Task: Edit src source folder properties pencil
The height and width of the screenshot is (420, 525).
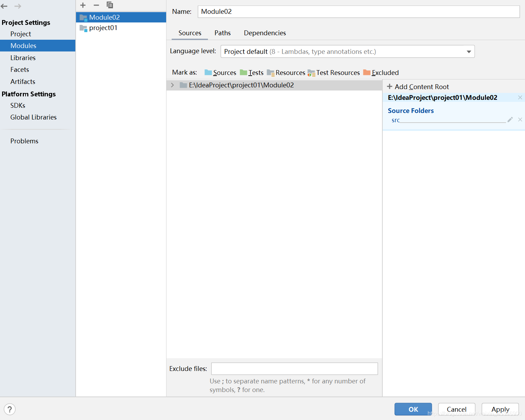Action: [510, 120]
